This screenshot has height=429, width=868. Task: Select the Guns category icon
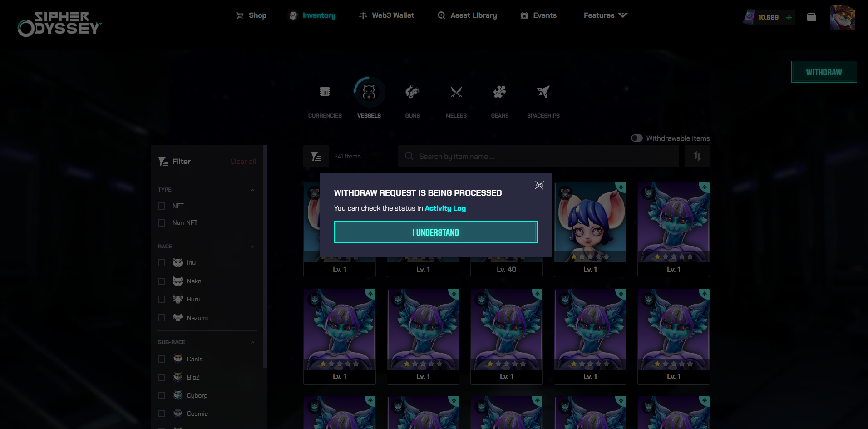click(x=413, y=92)
